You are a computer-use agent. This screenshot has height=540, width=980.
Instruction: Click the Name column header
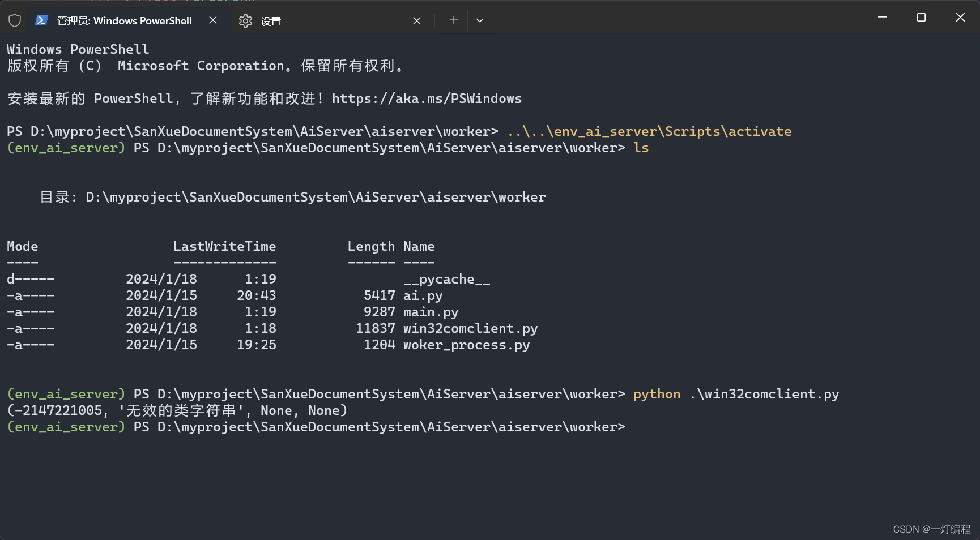tap(419, 246)
